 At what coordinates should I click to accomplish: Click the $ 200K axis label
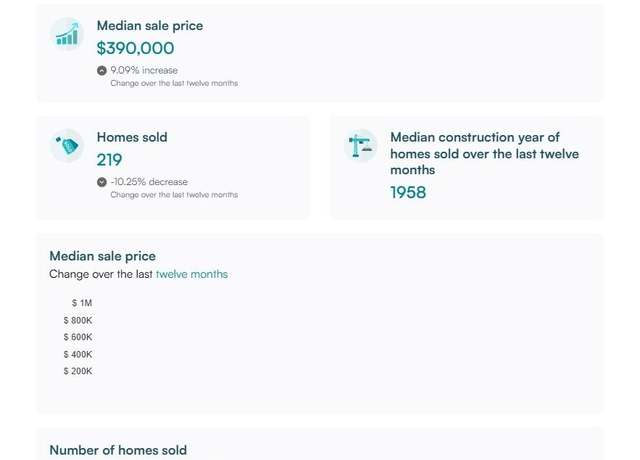coord(78,371)
